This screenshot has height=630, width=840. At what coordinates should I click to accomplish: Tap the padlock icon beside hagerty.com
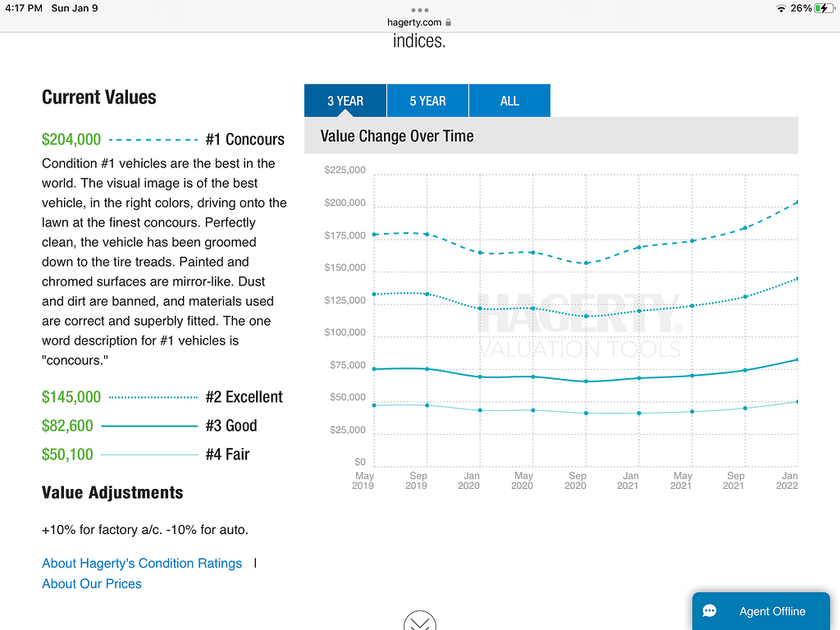[448, 22]
